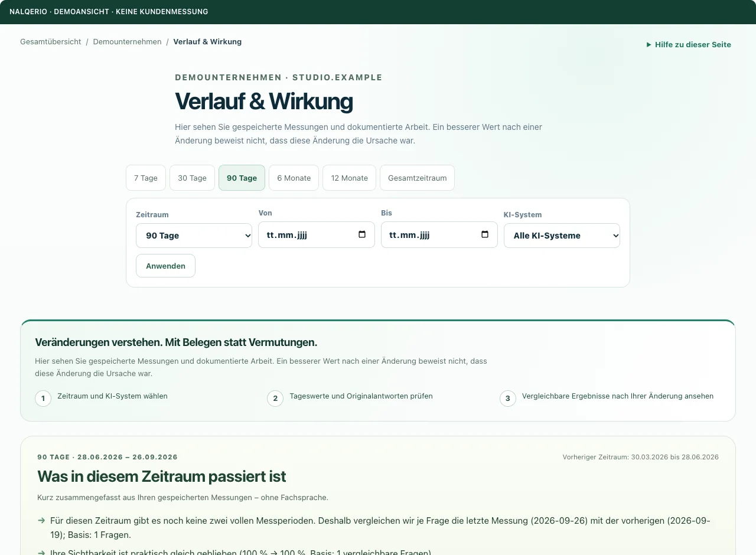This screenshot has height=555, width=756.
Task: Click the Anwenden button
Action: [165, 266]
